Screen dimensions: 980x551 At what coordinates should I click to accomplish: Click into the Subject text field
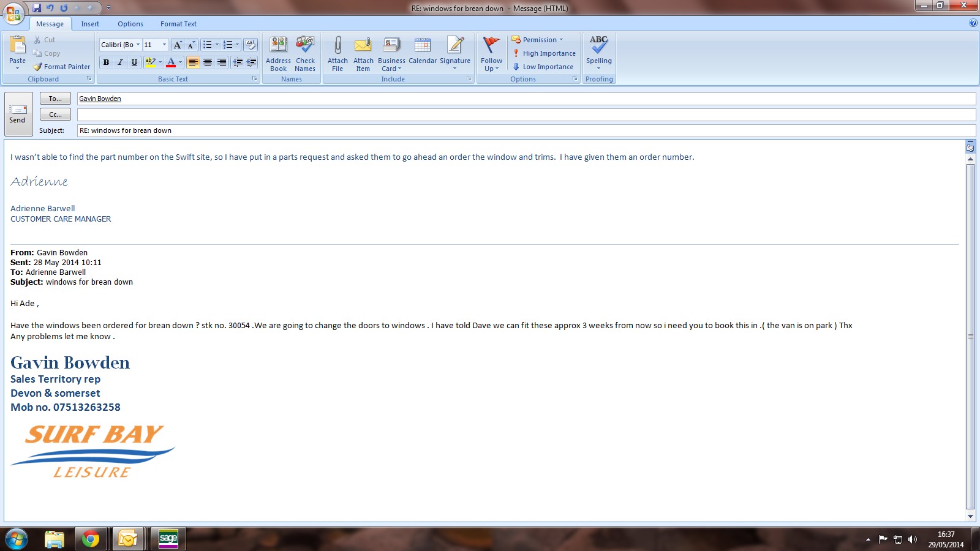(526, 130)
